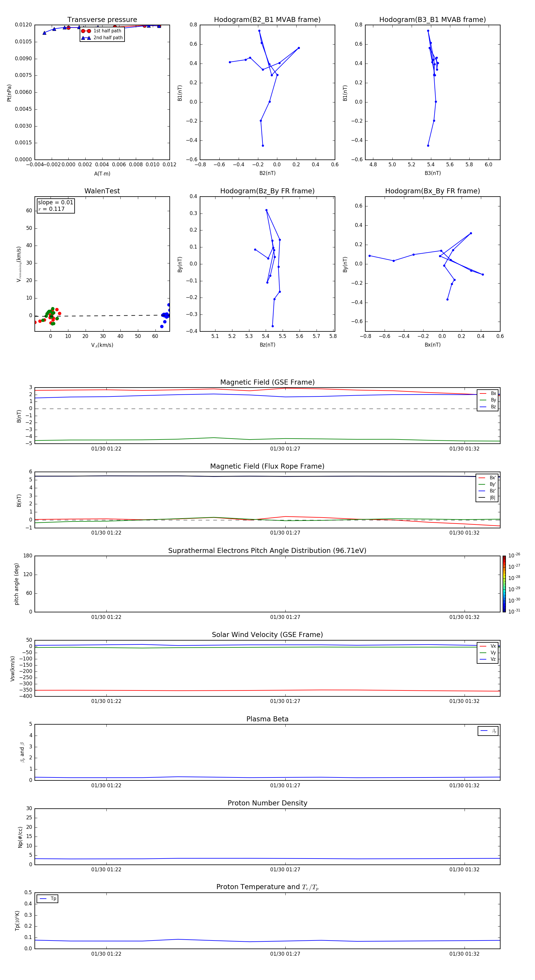Select the "Hodogram(Bz_By FR frame)" title
535x980 pixels.
(x=267, y=191)
